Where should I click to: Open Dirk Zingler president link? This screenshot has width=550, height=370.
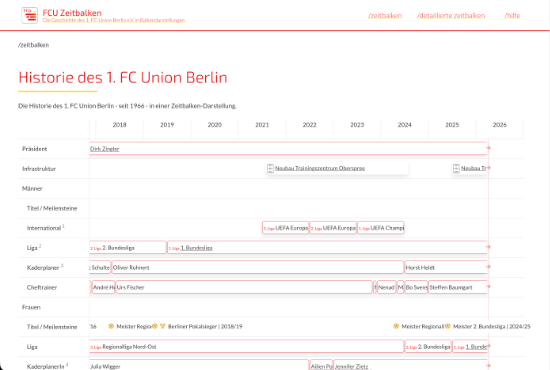[x=105, y=149]
